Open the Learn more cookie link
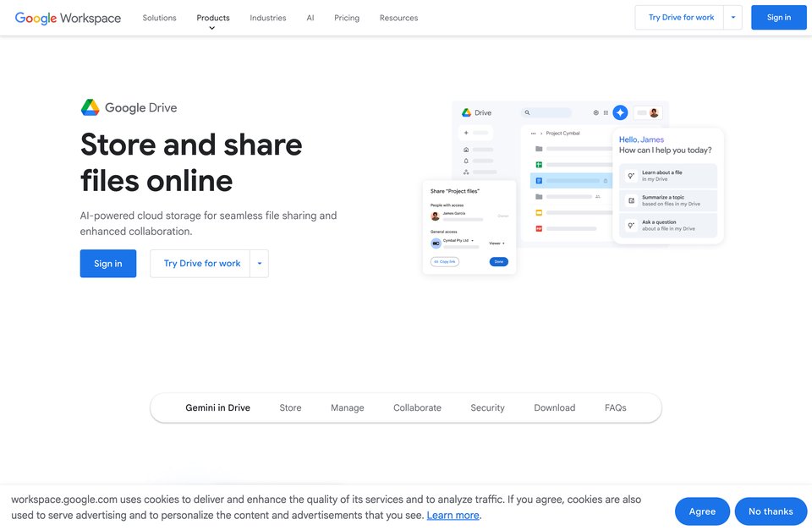 click(x=453, y=516)
